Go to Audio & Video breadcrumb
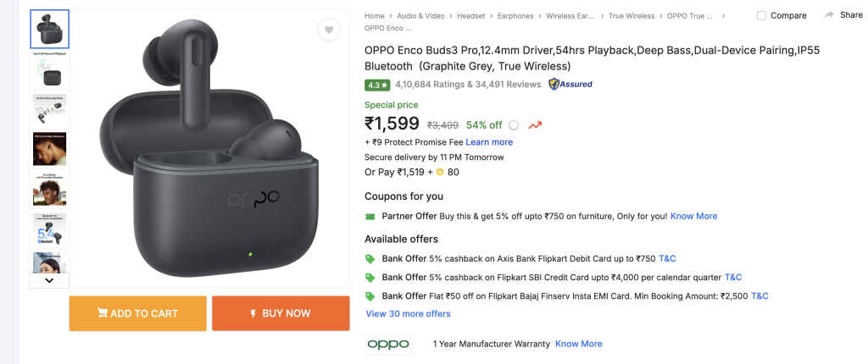 point(420,15)
